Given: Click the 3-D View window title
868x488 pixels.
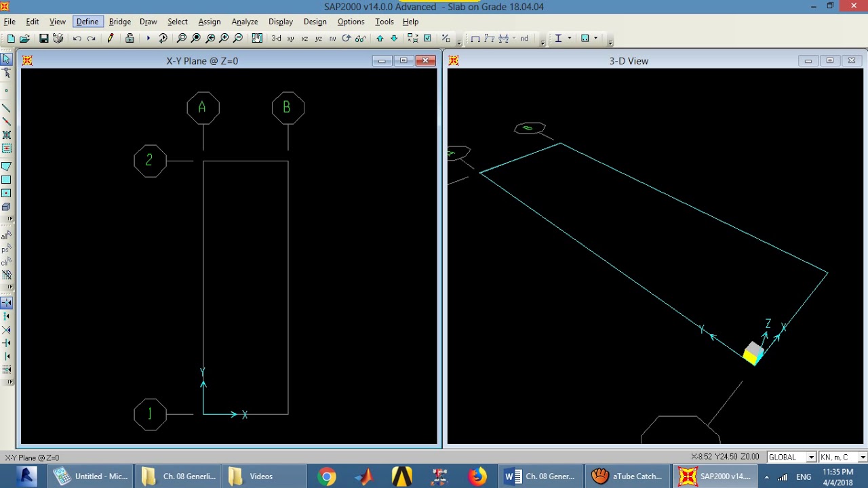Looking at the screenshot, I should click(x=629, y=61).
